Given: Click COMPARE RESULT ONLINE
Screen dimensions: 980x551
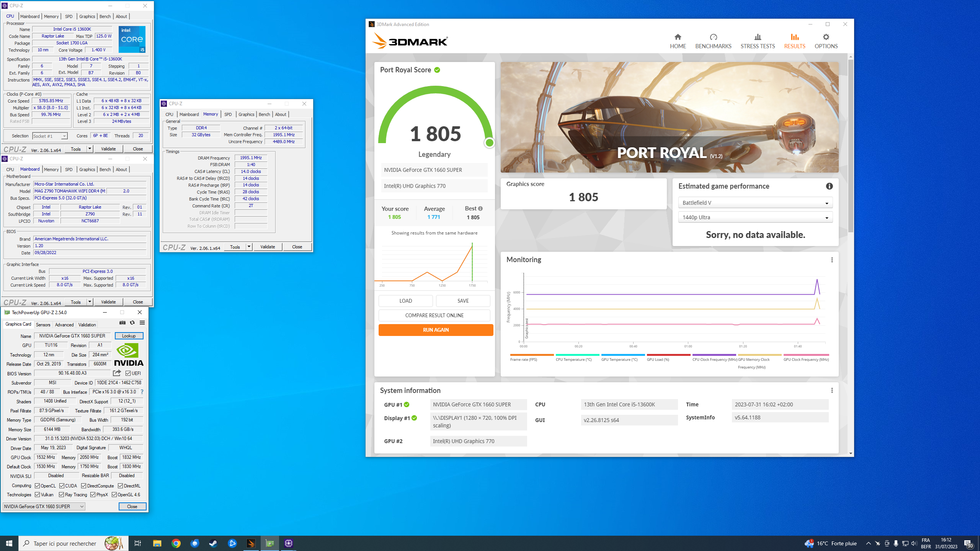Looking at the screenshot, I should 434,315.
